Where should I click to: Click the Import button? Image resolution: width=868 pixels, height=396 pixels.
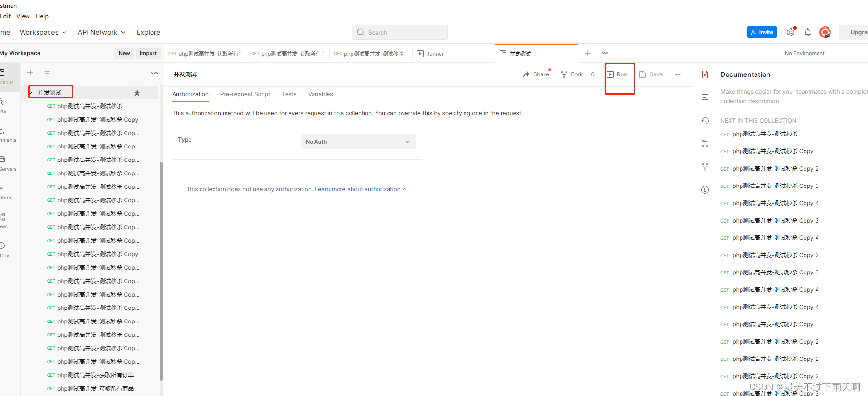click(148, 53)
